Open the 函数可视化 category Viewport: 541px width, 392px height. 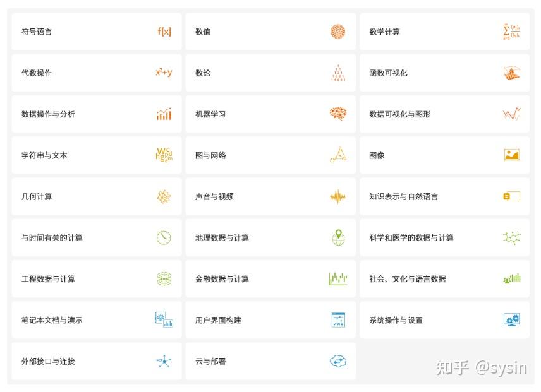tap(388, 73)
